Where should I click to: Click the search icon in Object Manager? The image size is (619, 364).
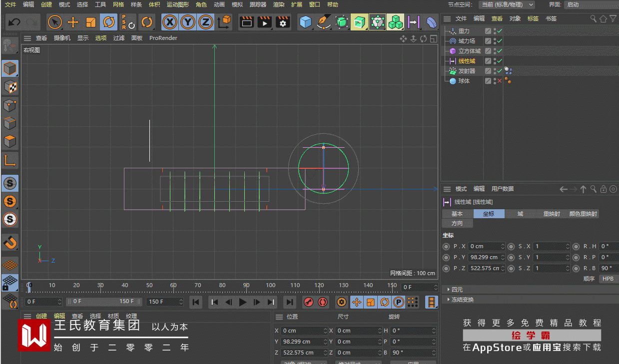click(x=593, y=18)
